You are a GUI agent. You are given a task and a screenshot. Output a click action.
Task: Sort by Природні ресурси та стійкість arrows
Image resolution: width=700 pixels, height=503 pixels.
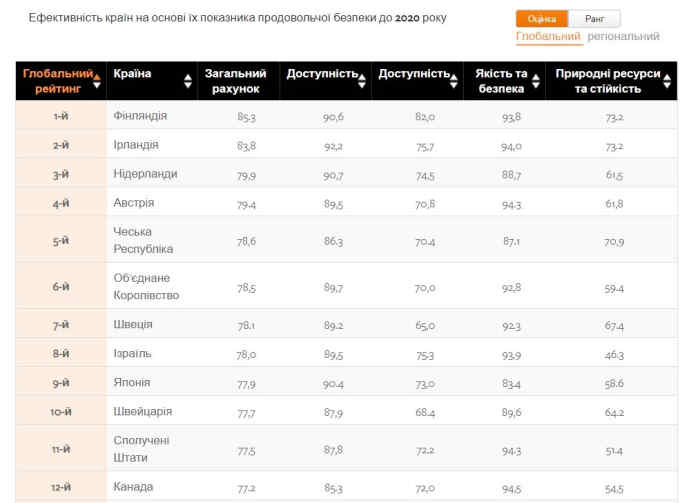(667, 82)
